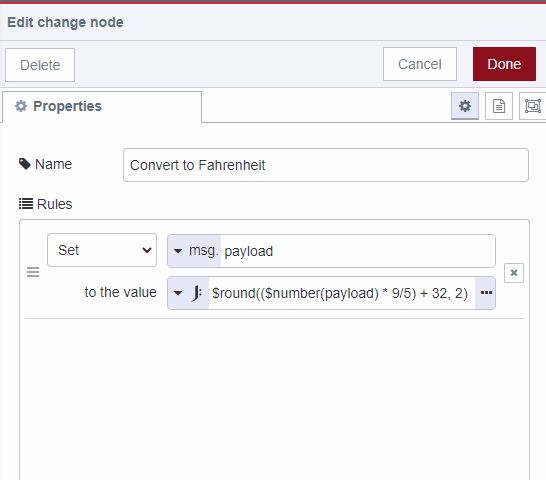This screenshot has width=546, height=480.
Task: Grab the rule reorder handle icon
Action: 33,272
